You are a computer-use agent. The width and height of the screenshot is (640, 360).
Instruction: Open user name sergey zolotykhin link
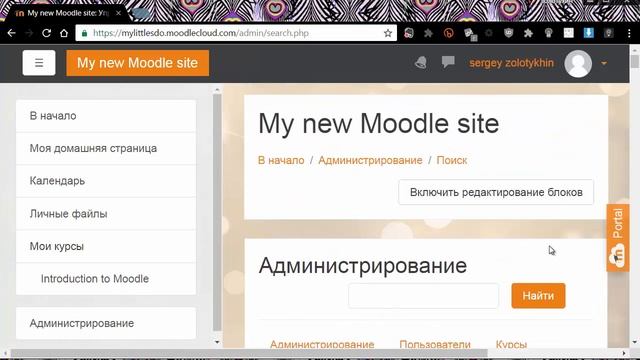(x=511, y=63)
